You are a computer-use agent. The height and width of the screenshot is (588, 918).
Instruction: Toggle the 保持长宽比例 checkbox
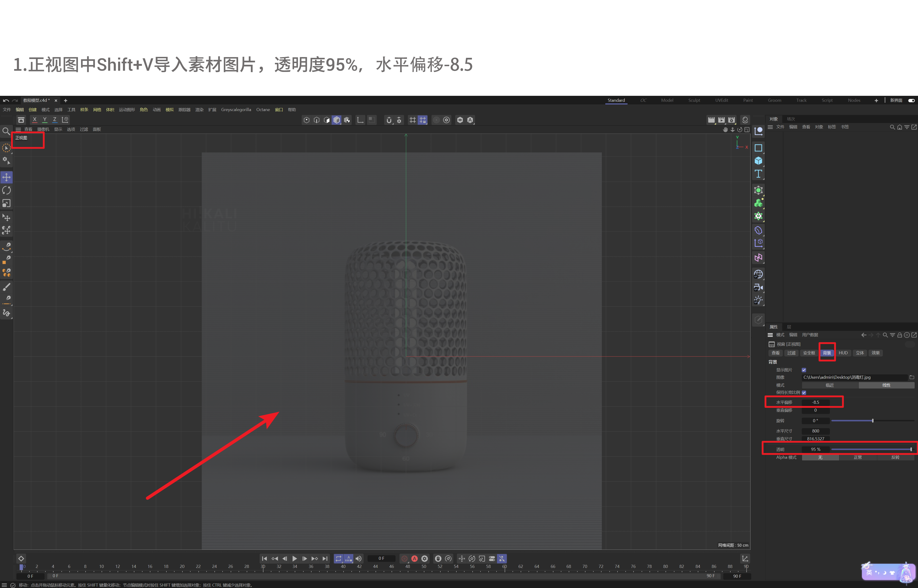(x=804, y=393)
